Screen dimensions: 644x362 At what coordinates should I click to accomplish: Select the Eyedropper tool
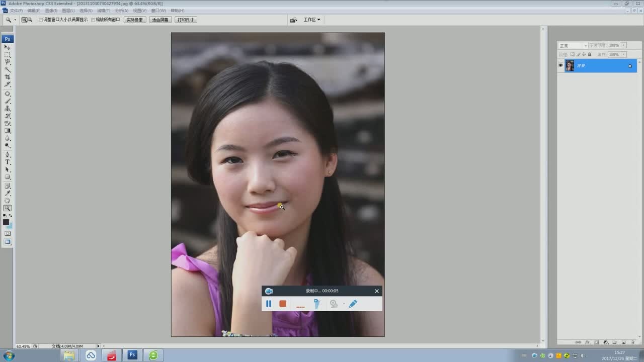tap(8, 193)
